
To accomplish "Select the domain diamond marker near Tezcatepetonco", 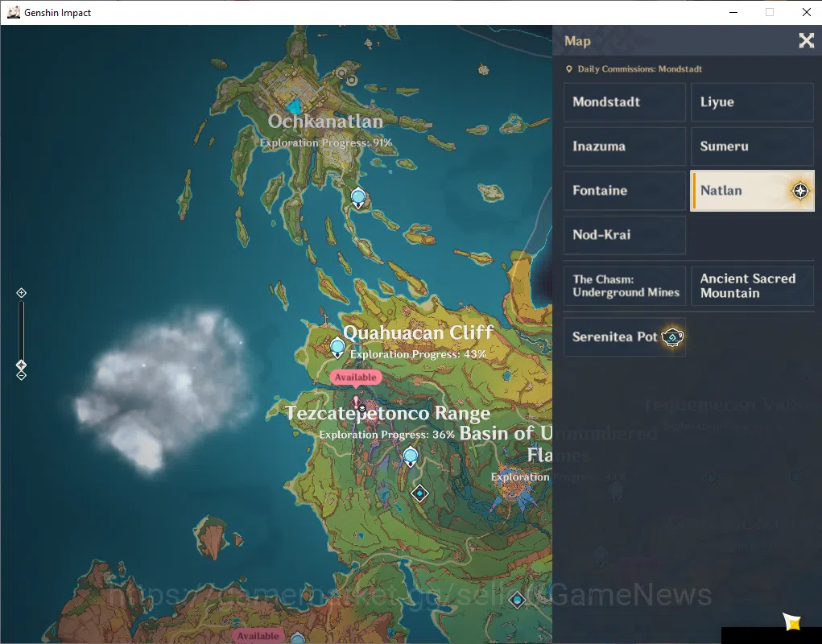I will [x=419, y=493].
